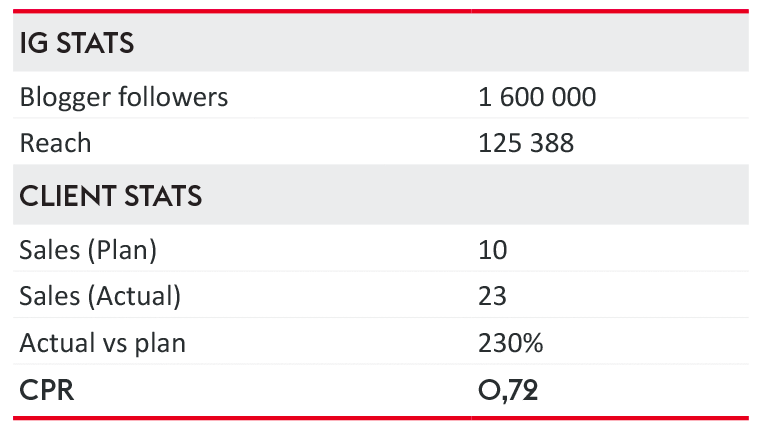Click the word "plan" in Actual vs plan
Screen dimensions: 761x432
point(163,344)
